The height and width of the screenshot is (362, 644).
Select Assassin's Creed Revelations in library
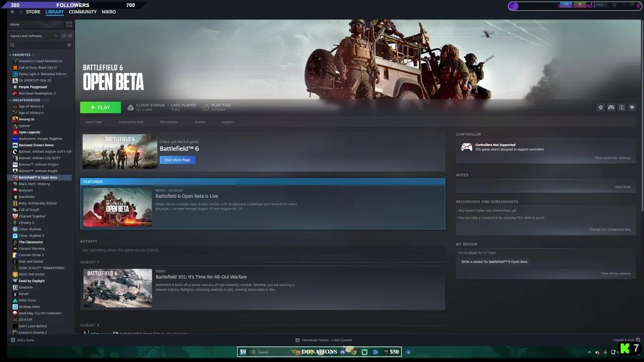click(40, 61)
